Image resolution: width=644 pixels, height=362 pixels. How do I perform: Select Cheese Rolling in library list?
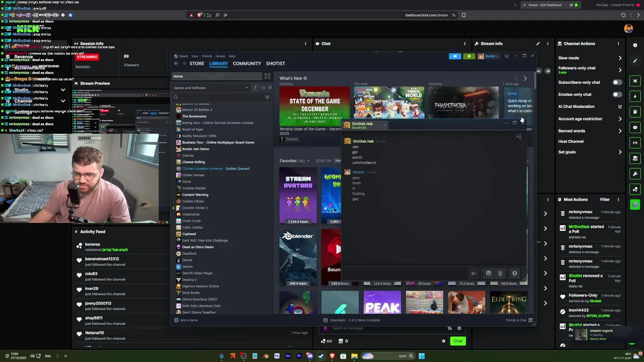(193, 162)
